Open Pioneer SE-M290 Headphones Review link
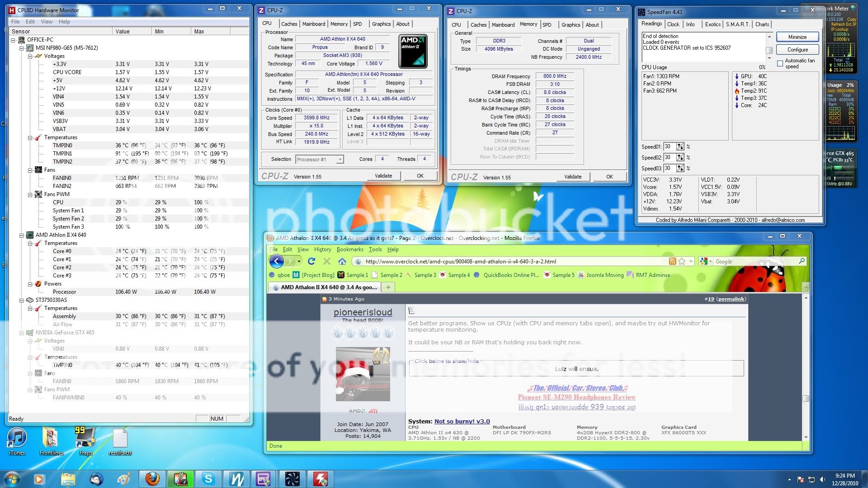Viewport: 868px width, 488px height. pos(576,397)
